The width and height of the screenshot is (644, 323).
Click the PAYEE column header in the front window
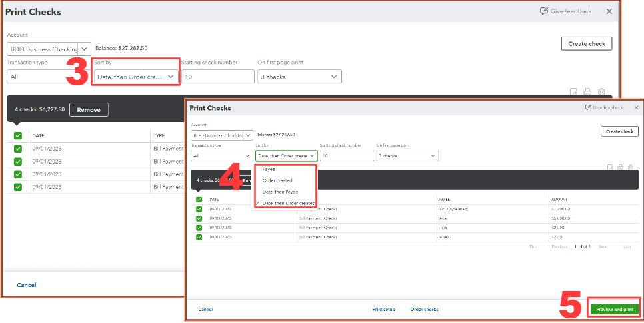445,200
